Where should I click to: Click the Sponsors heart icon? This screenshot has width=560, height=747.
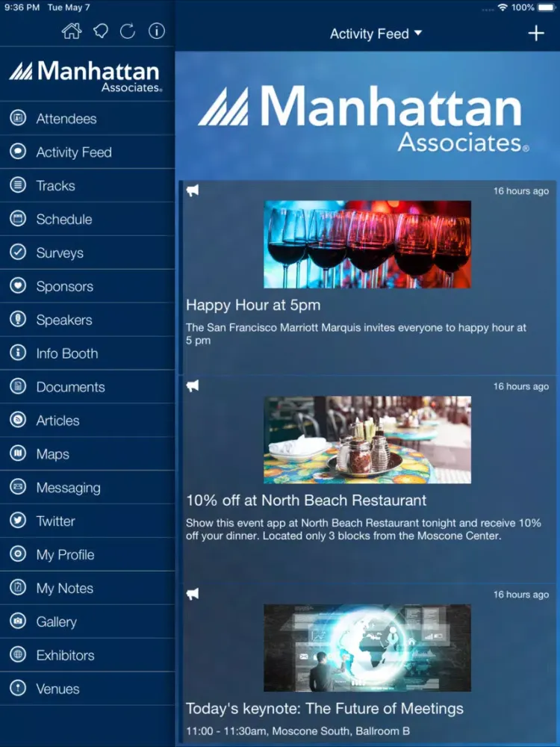tap(18, 285)
